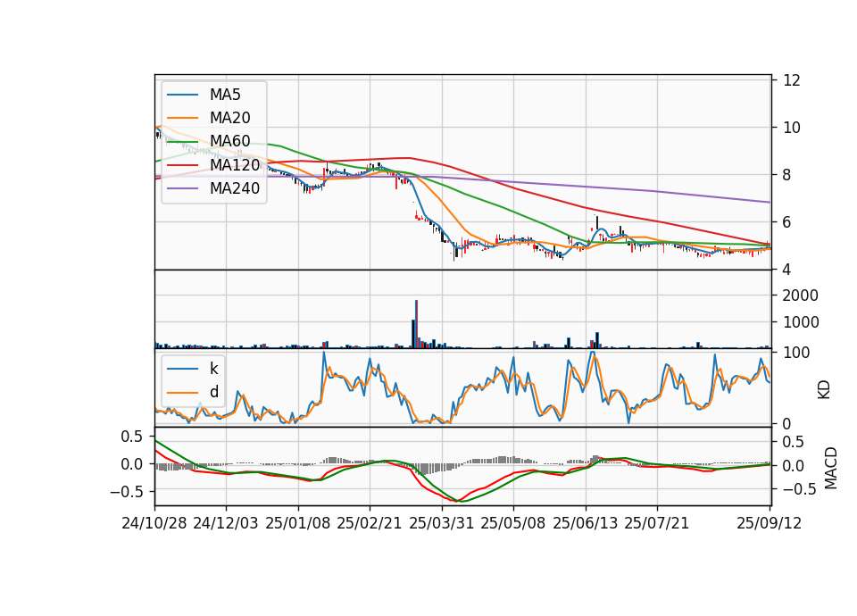Click the k legend entry in KD panel
The width and height of the screenshot is (857, 616).
tap(213, 369)
